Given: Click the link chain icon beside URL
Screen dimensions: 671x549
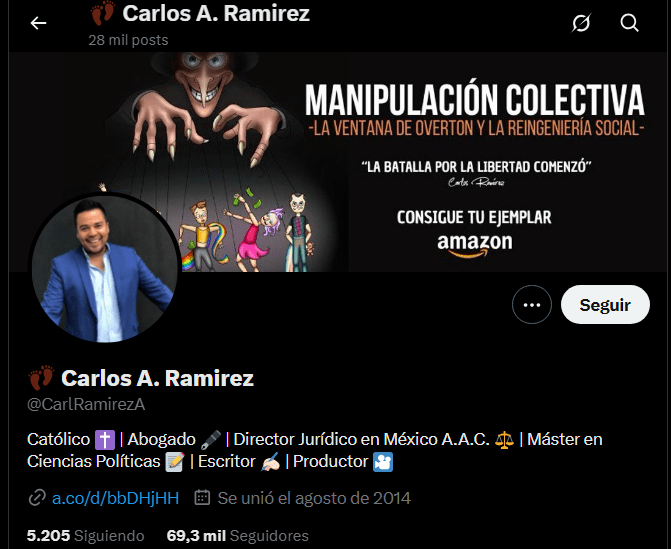Looking at the screenshot, I should point(37,498).
